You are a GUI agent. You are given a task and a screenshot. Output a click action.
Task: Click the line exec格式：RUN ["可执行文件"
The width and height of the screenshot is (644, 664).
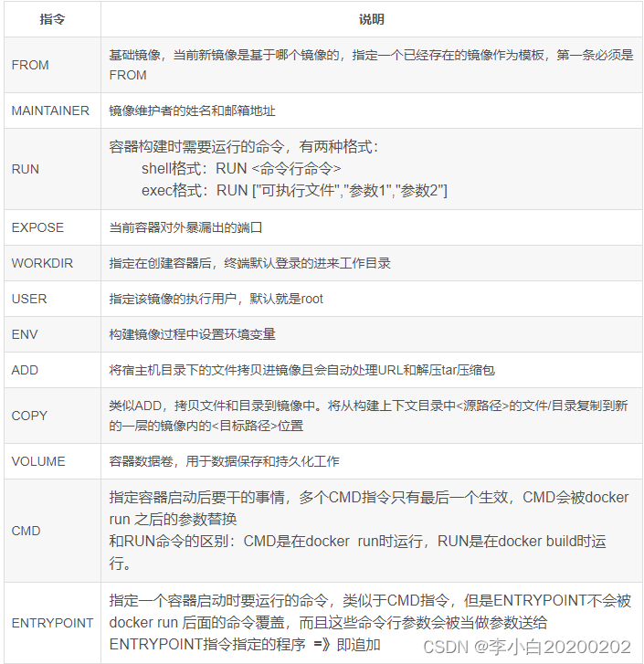pyautogui.click(x=294, y=191)
